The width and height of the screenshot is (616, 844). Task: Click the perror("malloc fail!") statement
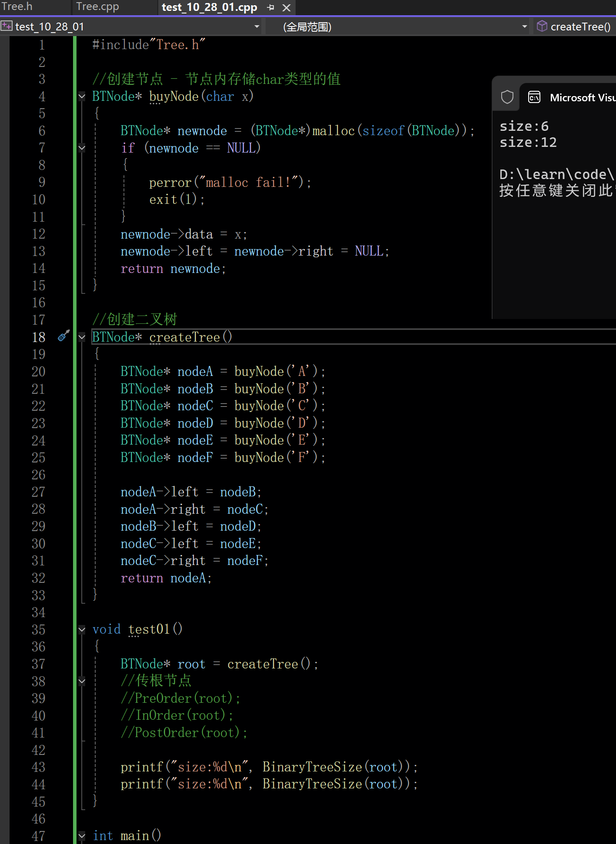point(230,182)
